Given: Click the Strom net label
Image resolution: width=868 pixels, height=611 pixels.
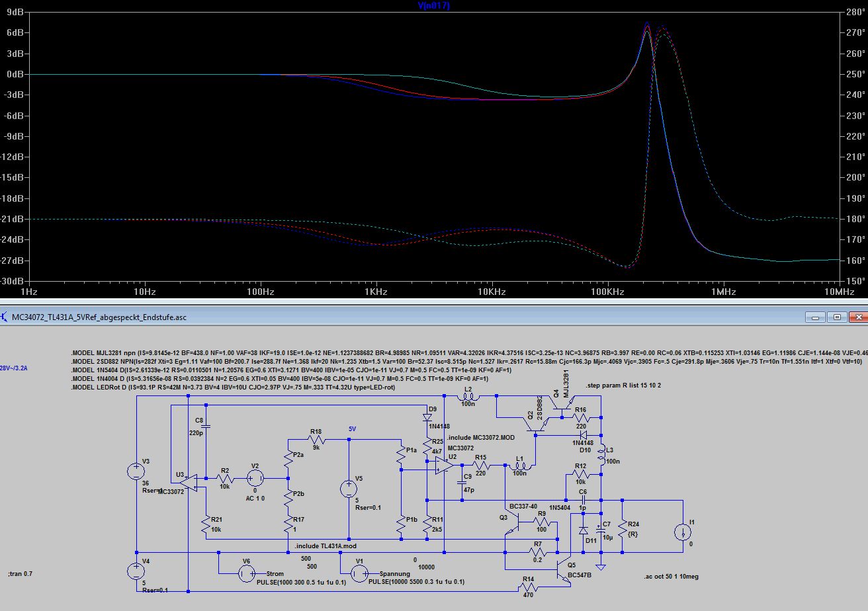Looking at the screenshot, I should coord(275,574).
